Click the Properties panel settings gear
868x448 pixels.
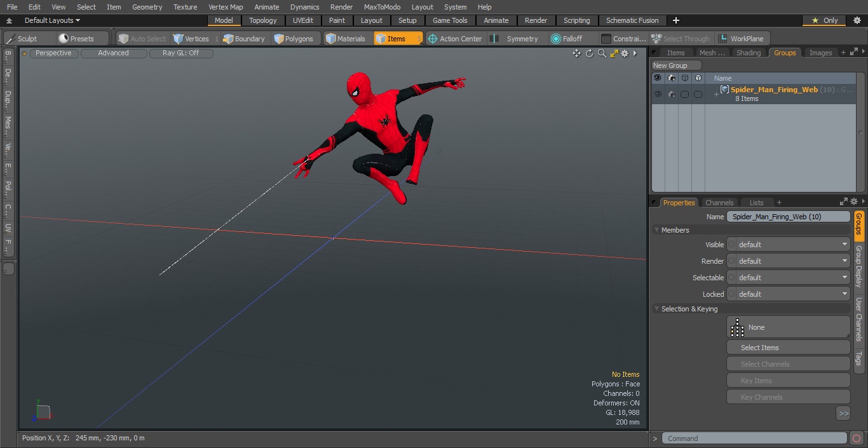tap(853, 202)
